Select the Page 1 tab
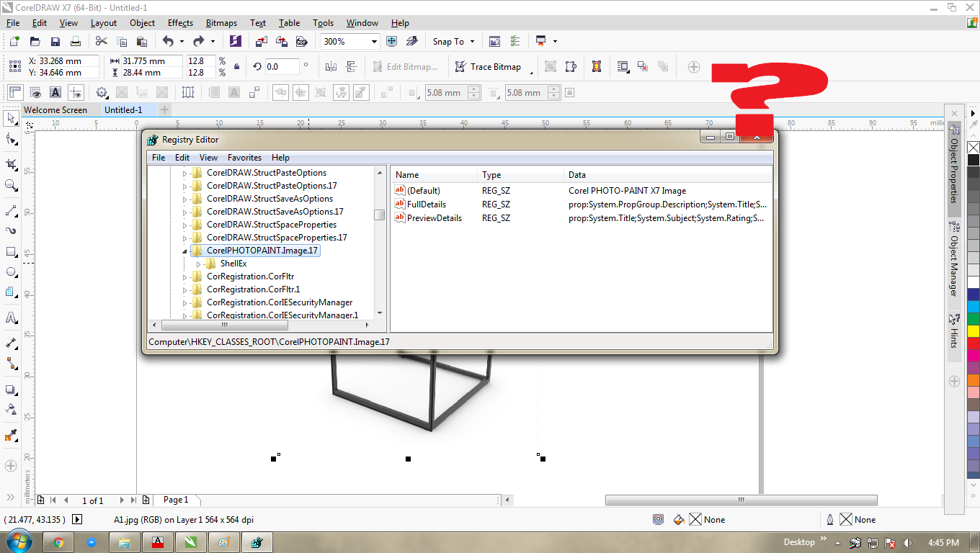This screenshot has width=980, height=553. point(176,500)
